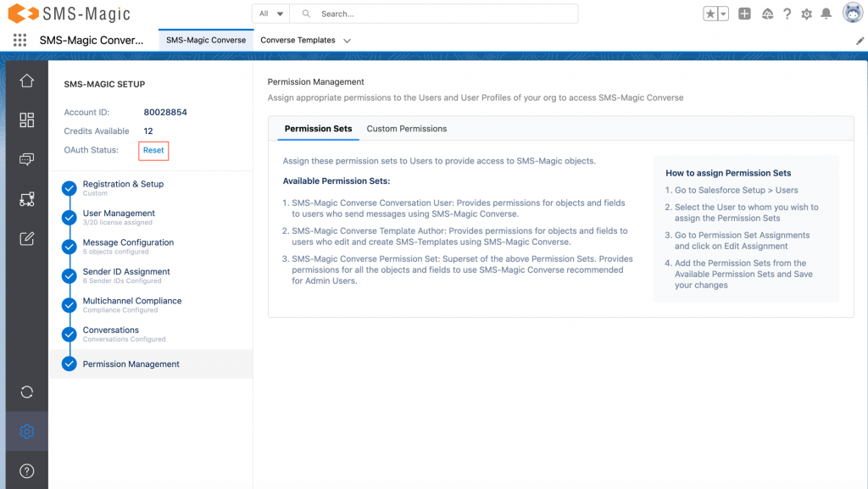
Task: Click the search magnifier icon
Action: click(306, 14)
